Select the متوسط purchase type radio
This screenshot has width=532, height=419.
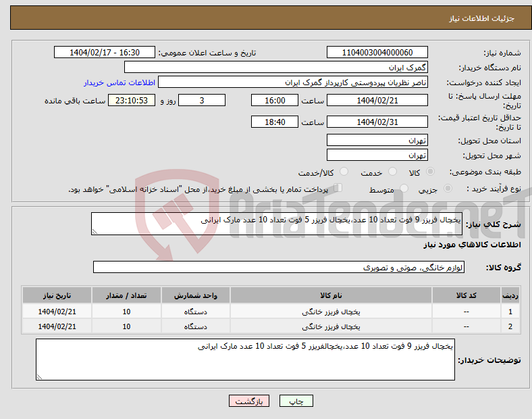click(x=404, y=188)
